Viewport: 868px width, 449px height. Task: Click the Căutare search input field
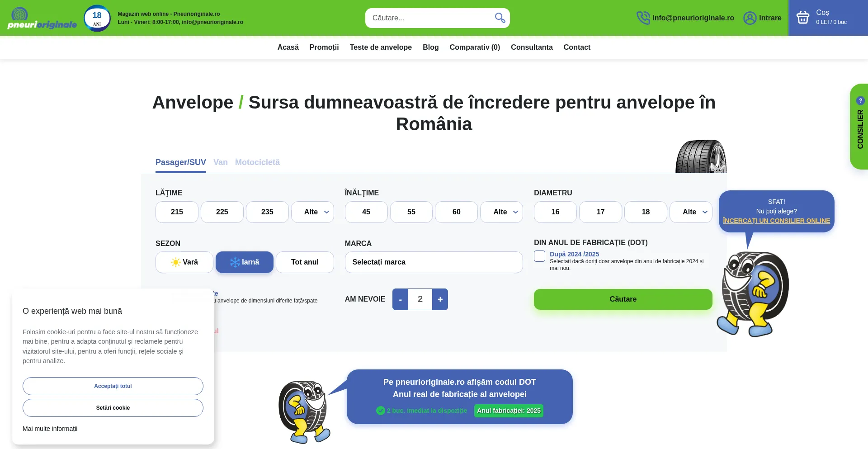pos(429,18)
